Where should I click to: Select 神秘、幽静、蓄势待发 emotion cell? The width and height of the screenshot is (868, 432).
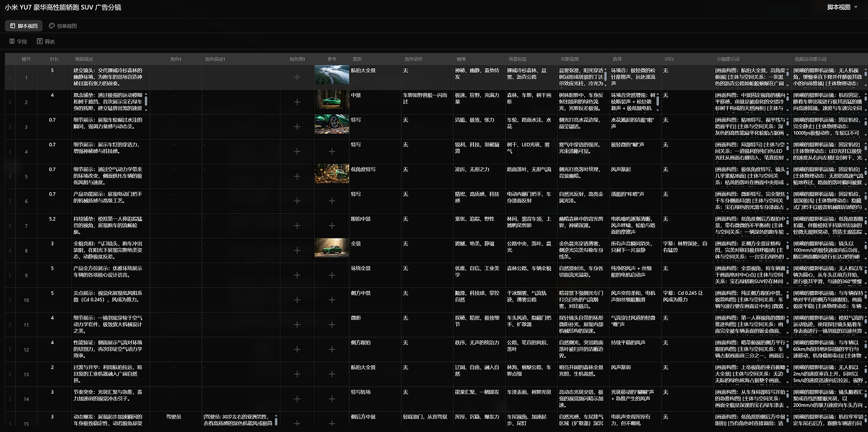coord(479,77)
